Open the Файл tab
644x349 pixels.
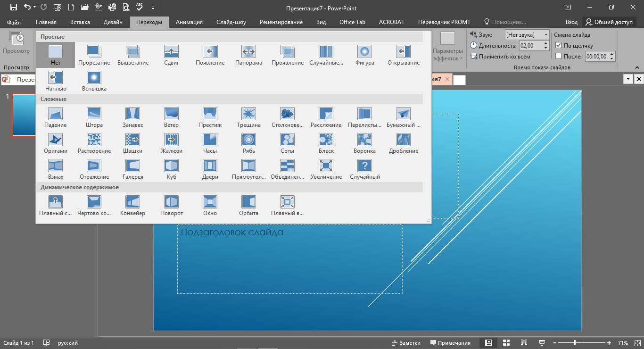click(x=14, y=22)
